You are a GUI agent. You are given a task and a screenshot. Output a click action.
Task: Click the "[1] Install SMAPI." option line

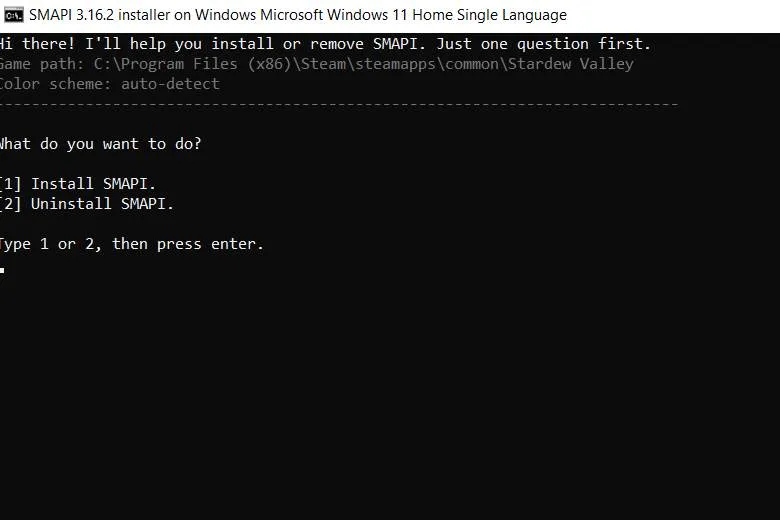coord(78,184)
